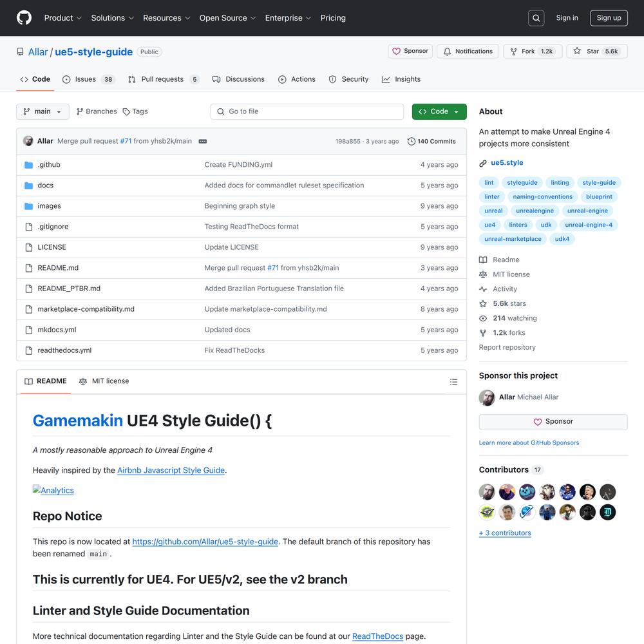Click Allar's avatar in latest commit row
The image size is (644, 644).
[28, 141]
